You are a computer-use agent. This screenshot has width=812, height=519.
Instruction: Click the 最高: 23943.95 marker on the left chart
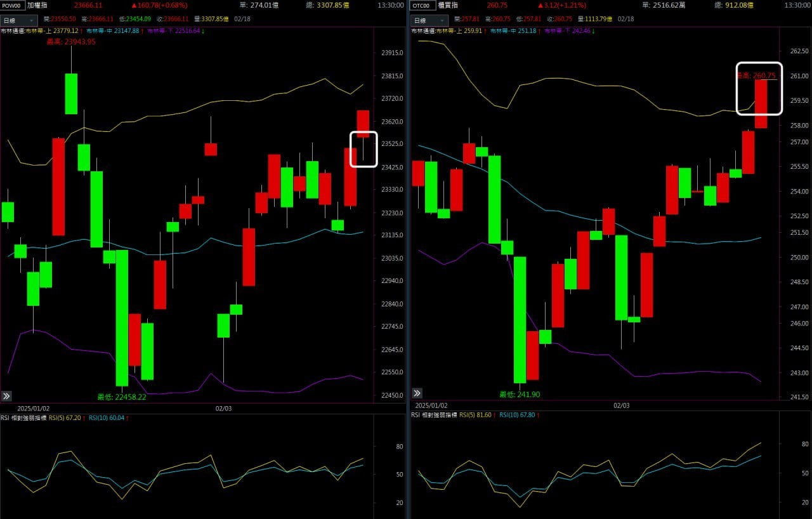click(71, 42)
